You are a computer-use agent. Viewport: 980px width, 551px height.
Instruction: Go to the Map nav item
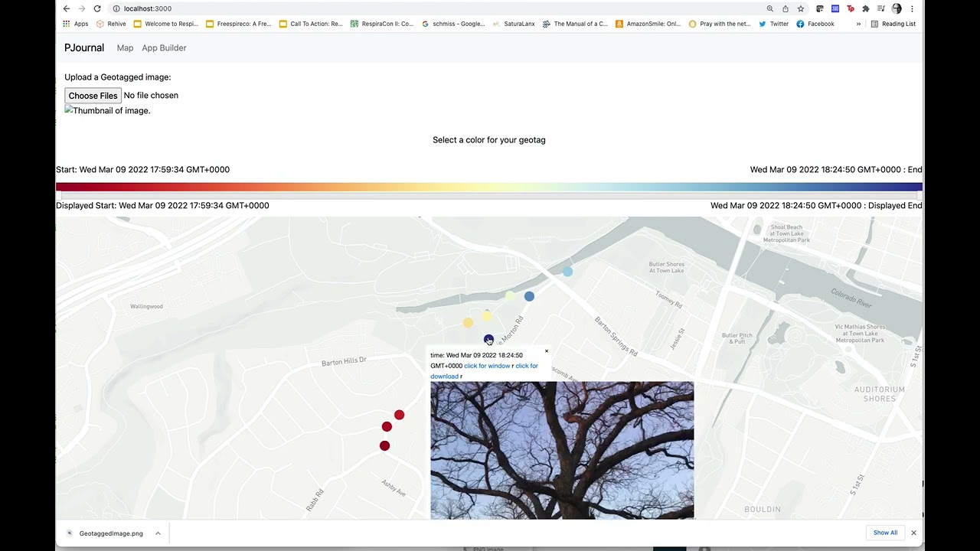point(125,47)
